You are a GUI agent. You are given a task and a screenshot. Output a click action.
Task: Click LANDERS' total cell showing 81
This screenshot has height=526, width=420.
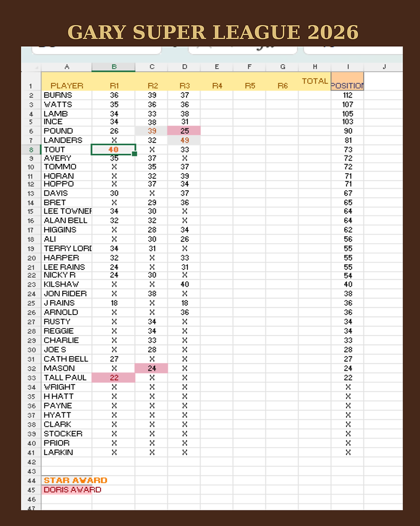[347, 140]
